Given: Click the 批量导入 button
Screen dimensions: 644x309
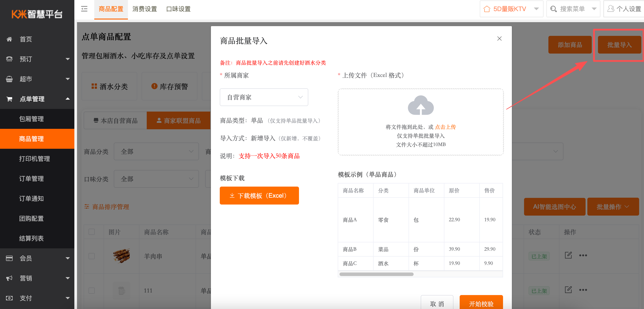Looking at the screenshot, I should 619,45.
